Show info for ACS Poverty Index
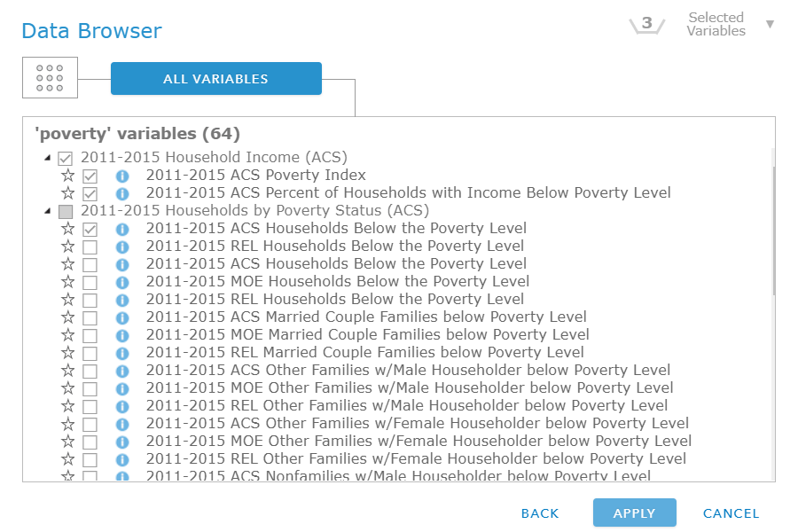This screenshot has width=798, height=532. [x=122, y=176]
